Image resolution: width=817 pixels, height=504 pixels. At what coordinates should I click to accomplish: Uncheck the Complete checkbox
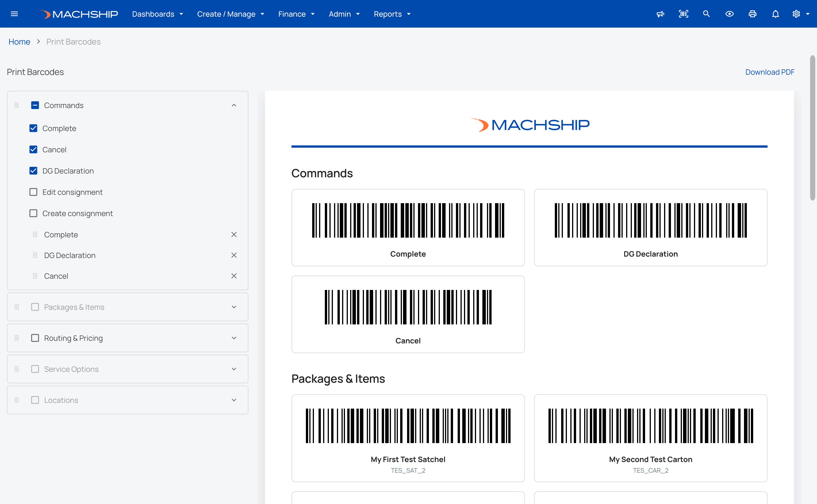[33, 128]
